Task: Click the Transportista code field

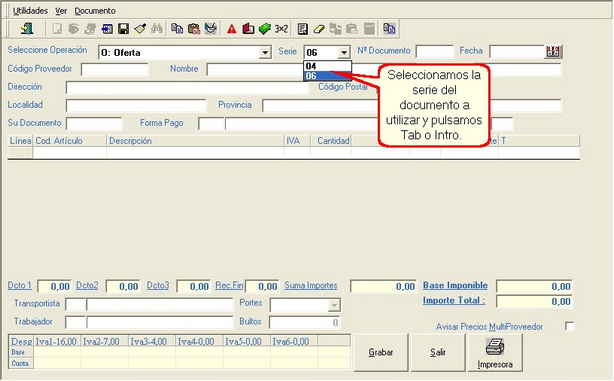Action: (76, 305)
